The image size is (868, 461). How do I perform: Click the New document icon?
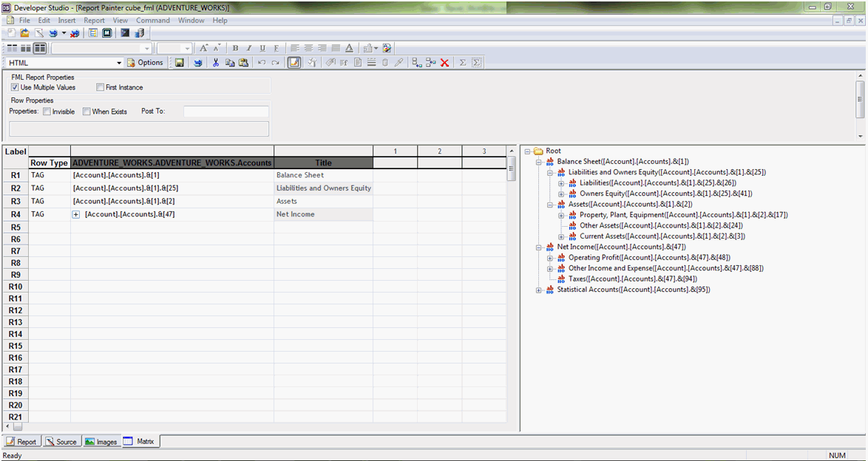click(x=11, y=33)
